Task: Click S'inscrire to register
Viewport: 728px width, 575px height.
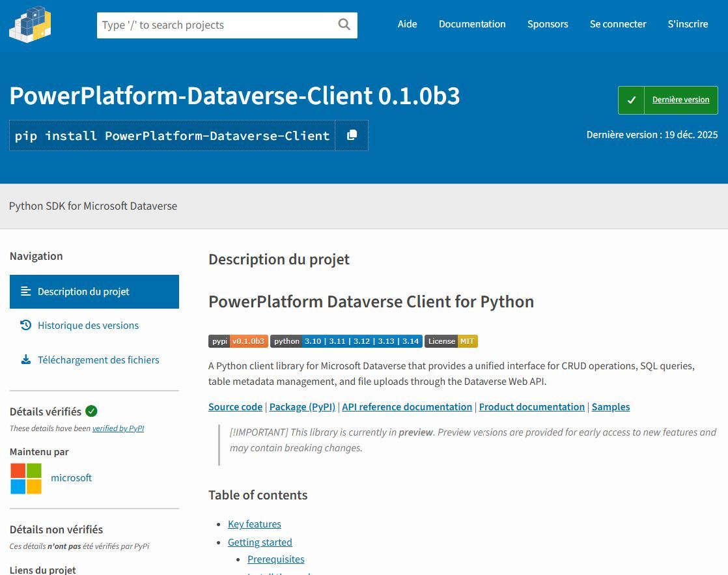Action: tap(688, 24)
